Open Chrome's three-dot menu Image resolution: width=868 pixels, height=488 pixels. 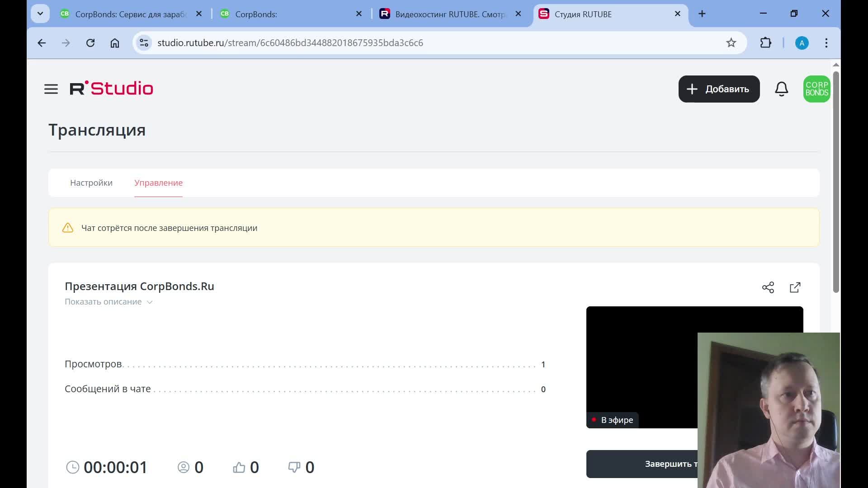coord(826,43)
